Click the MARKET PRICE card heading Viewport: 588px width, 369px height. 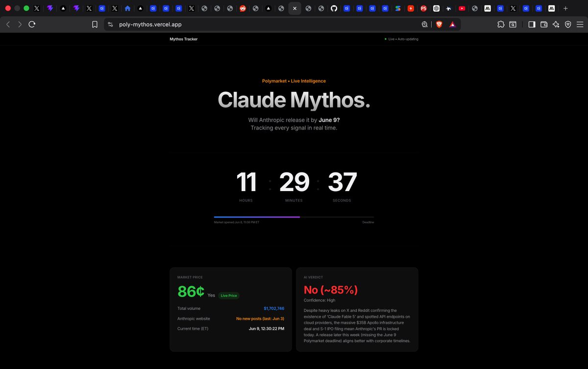190,277
